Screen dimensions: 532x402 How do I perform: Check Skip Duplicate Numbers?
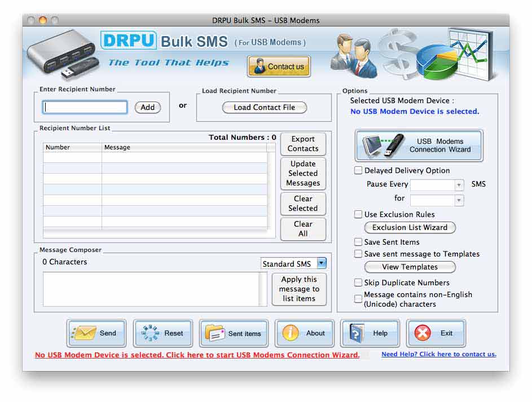click(358, 282)
